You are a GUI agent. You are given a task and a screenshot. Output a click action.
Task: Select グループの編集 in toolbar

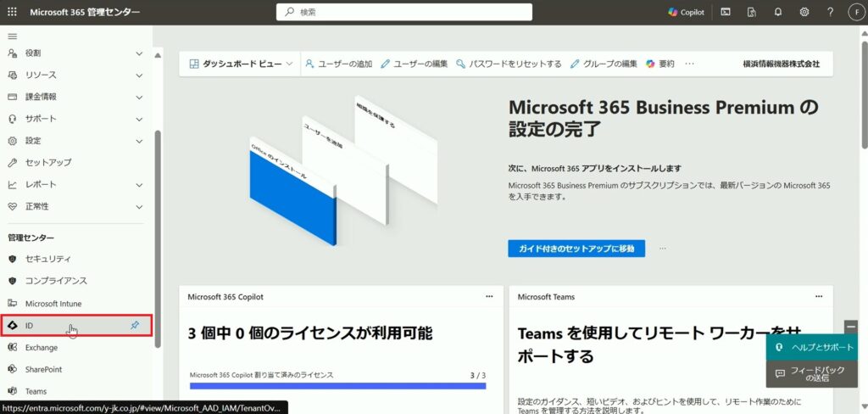[604, 64]
